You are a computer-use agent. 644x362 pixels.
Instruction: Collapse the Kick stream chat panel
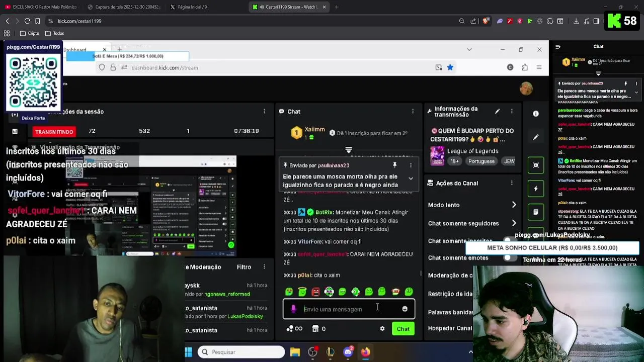click(x=557, y=47)
